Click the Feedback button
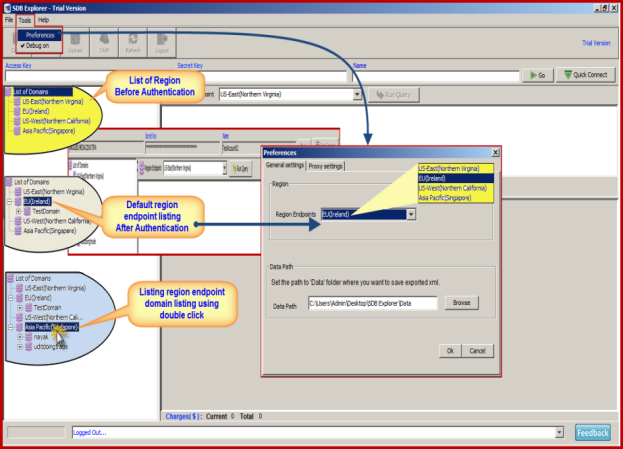The height and width of the screenshot is (449, 623). 593,433
